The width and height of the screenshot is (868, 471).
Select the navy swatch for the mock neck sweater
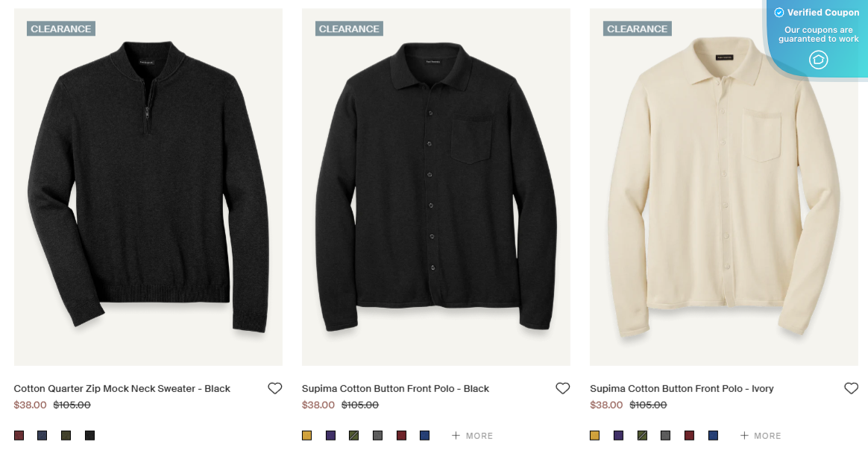41,435
